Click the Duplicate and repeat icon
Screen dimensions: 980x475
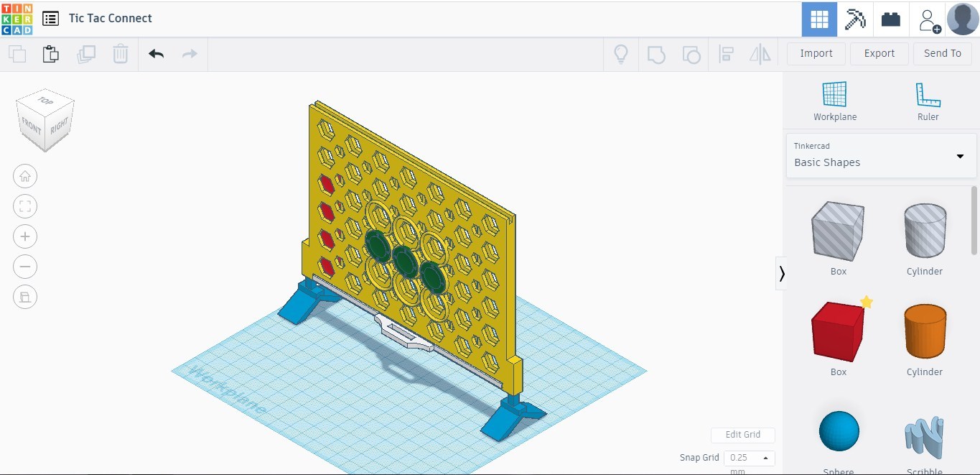[x=86, y=54]
